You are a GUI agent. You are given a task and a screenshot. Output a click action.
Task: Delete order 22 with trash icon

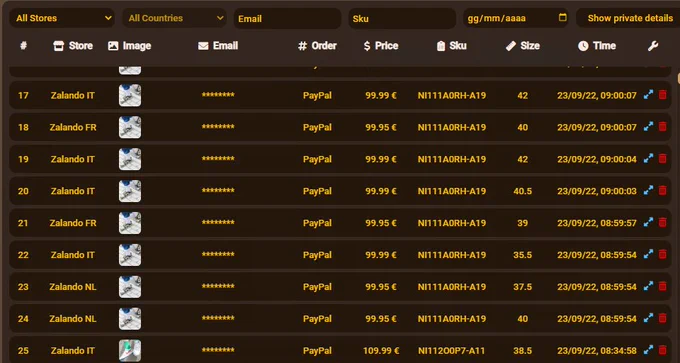662,254
